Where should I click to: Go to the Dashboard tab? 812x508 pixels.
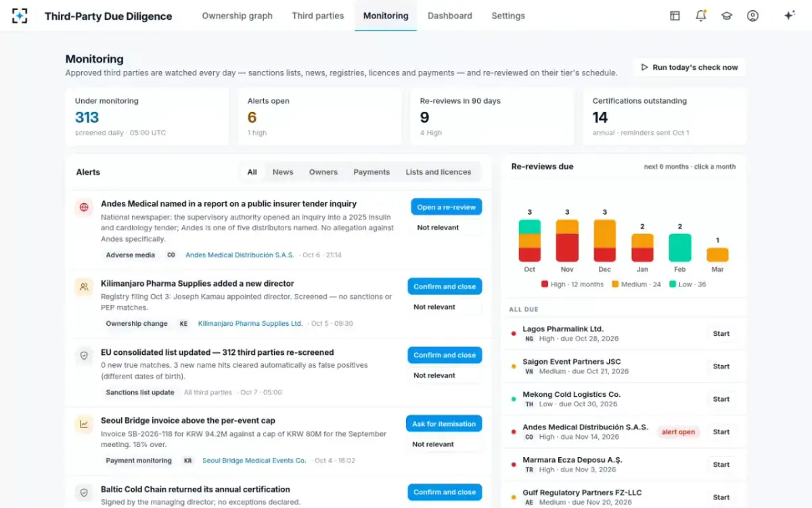pyautogui.click(x=450, y=16)
